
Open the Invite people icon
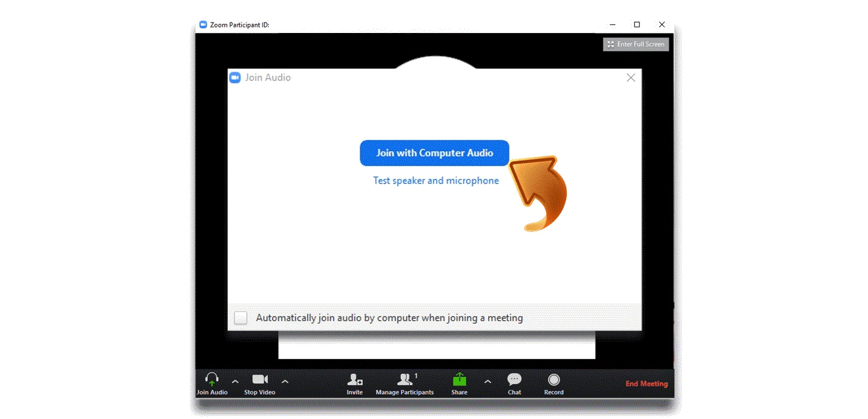pos(355,380)
